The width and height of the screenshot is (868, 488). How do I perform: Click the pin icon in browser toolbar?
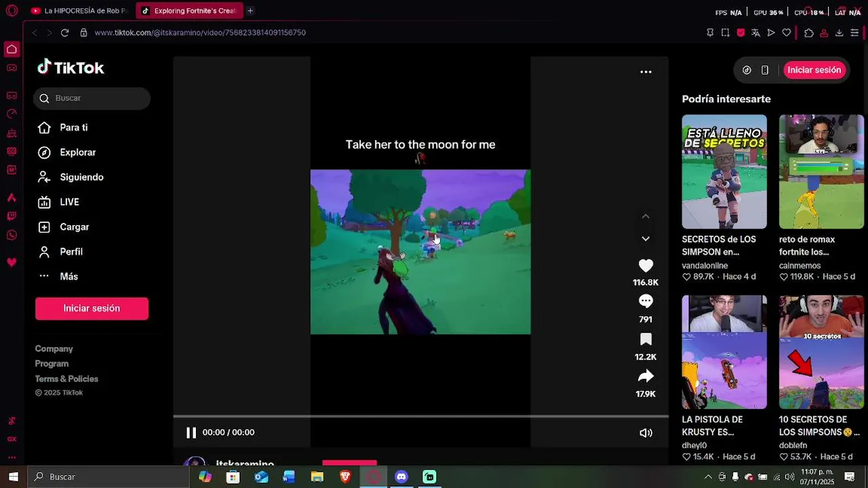click(710, 33)
